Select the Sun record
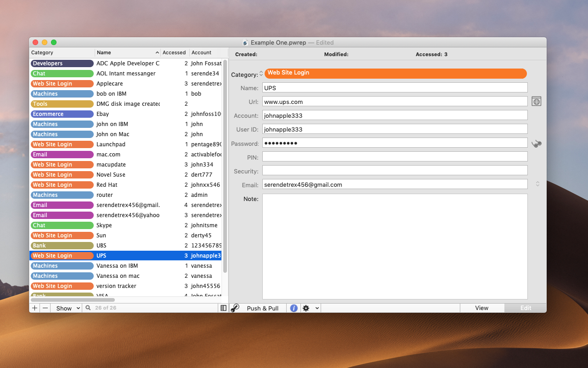This screenshot has width=588, height=368. click(x=126, y=236)
